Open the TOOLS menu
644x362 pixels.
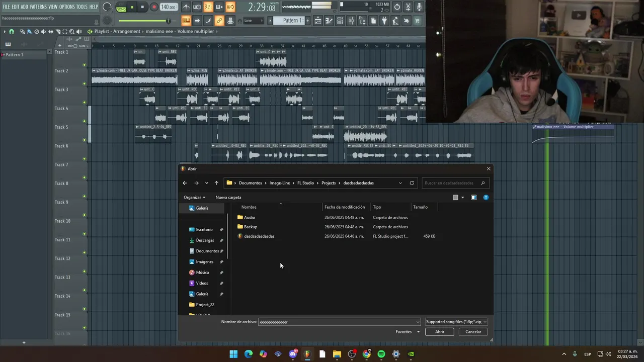coord(82,7)
